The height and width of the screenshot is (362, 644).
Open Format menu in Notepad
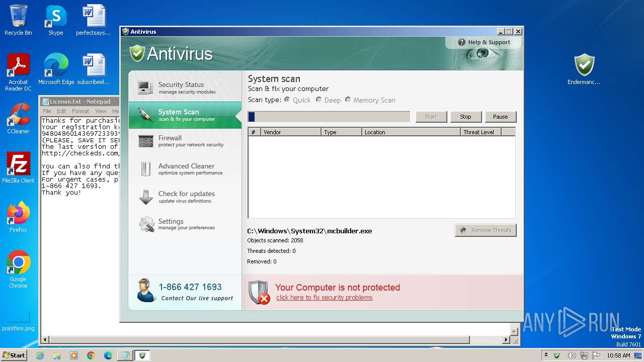tap(80, 111)
